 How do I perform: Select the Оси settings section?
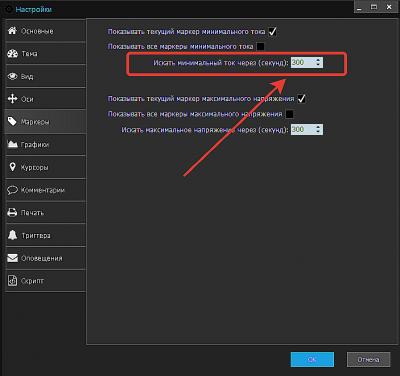coord(45,99)
